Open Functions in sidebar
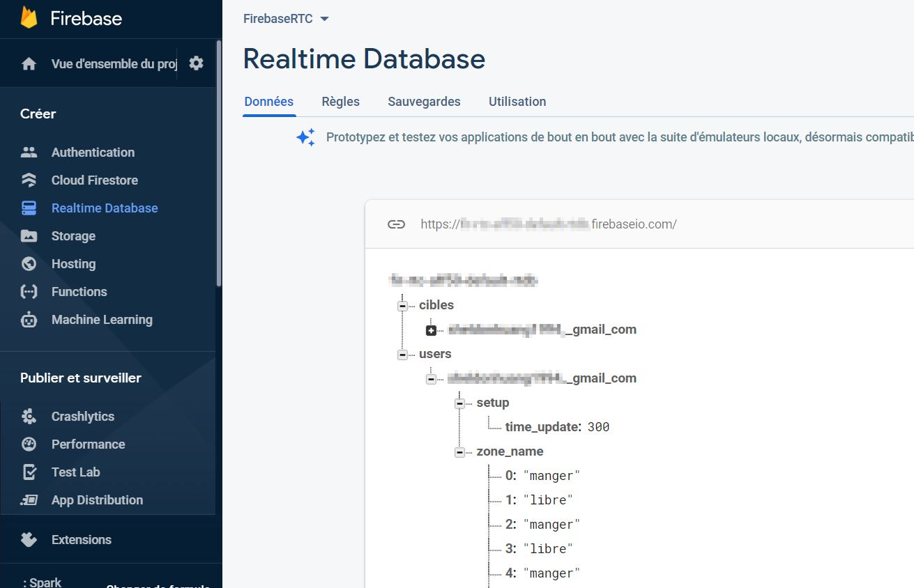The image size is (914, 588). click(x=79, y=291)
